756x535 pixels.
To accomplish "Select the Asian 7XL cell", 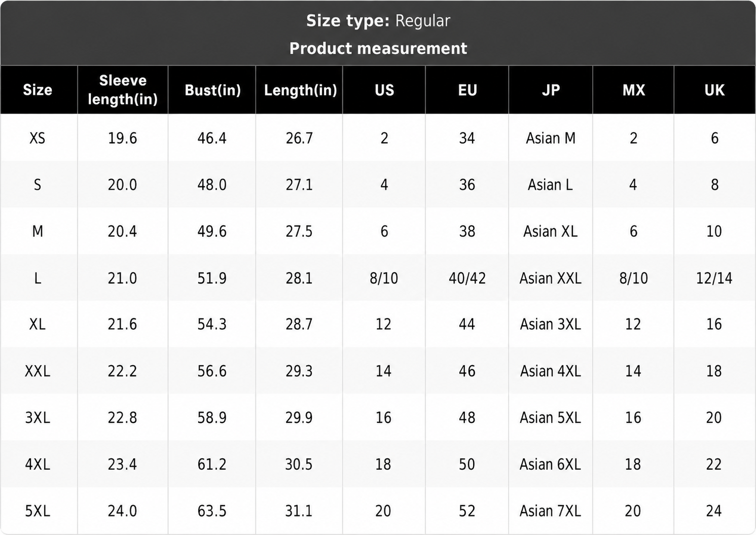I will 550,511.
